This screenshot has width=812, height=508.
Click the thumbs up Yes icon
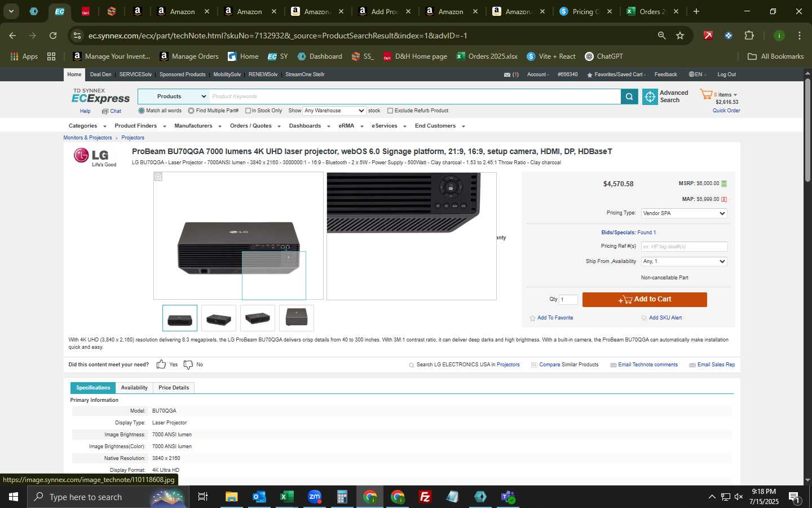(161, 365)
